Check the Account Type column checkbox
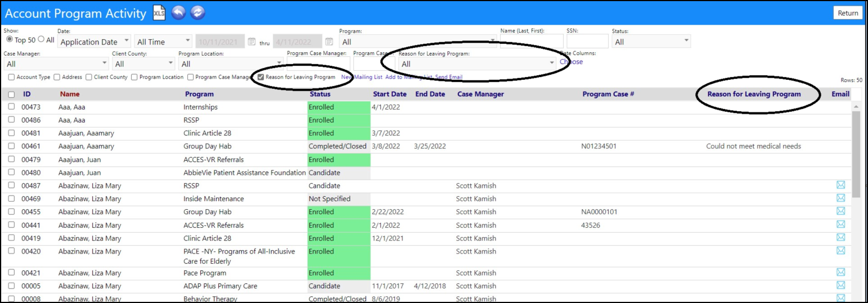Screen dimensions: 868x303 click(11, 77)
